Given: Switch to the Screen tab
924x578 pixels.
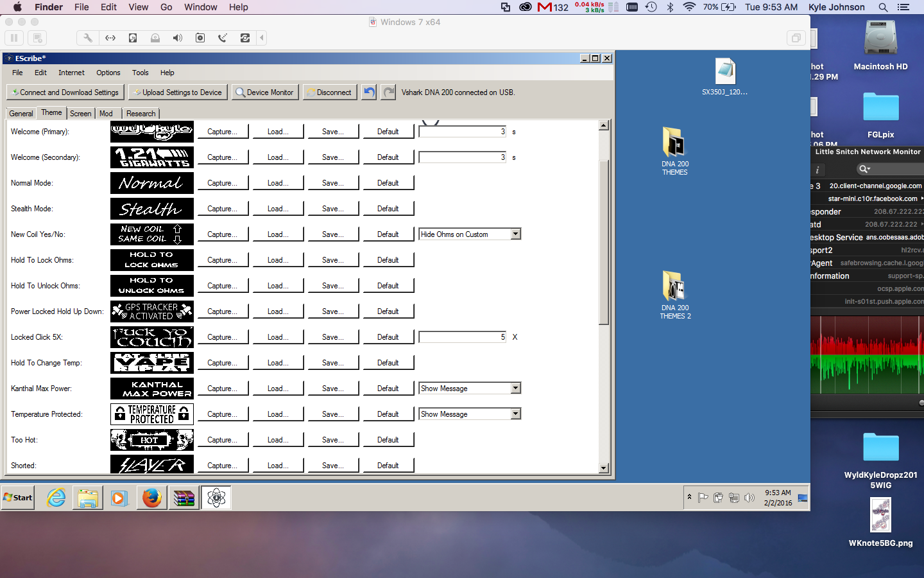Looking at the screenshot, I should (80, 113).
